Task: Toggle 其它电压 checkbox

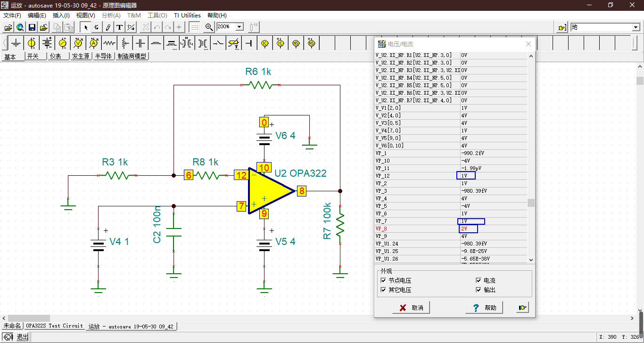Action: [383, 290]
